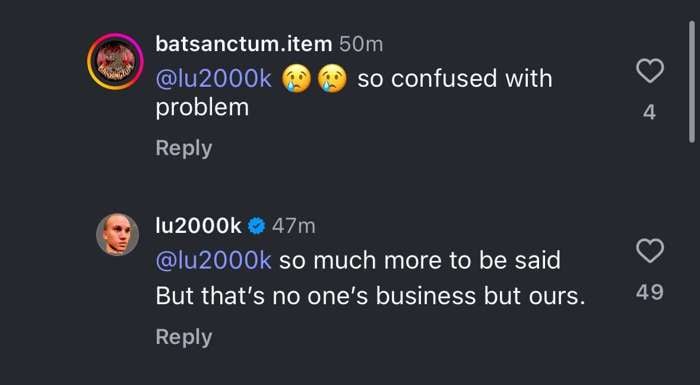Reply to lu2000k's comment

[x=184, y=337]
